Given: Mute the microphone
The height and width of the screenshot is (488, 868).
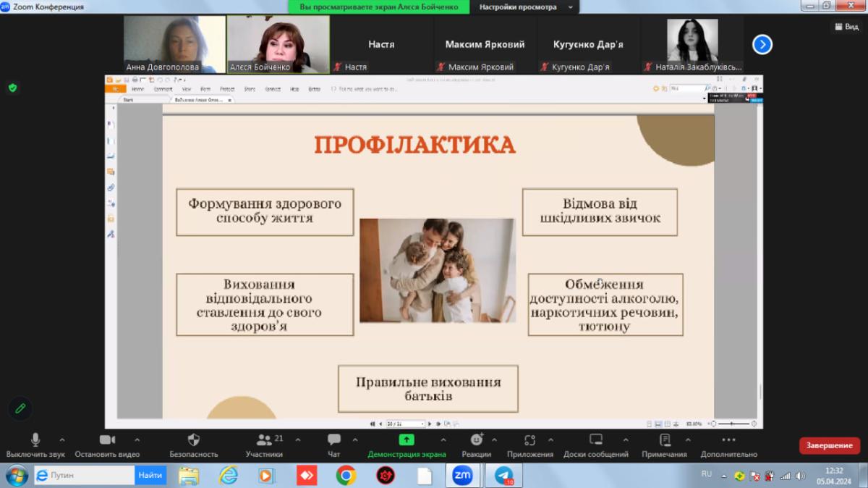Looking at the screenshot, I should click(x=35, y=440).
